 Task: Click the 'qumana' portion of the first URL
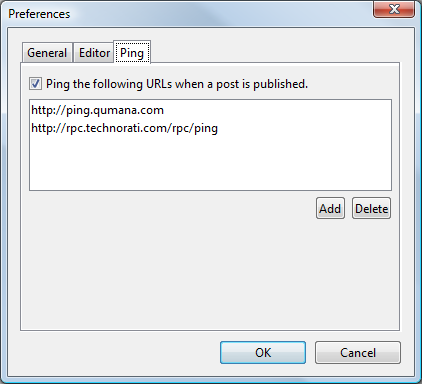114,111
